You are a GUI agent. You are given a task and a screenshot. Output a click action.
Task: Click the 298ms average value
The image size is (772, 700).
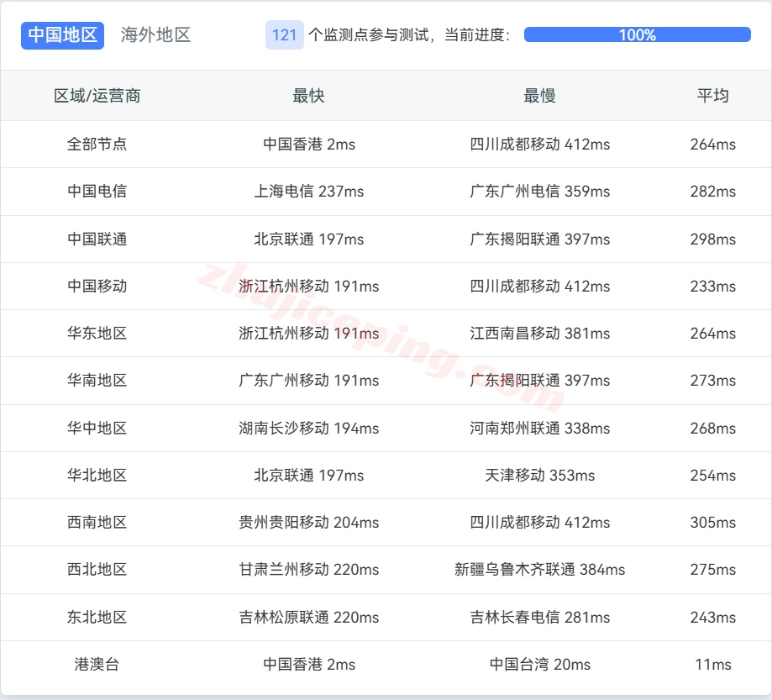coord(713,239)
